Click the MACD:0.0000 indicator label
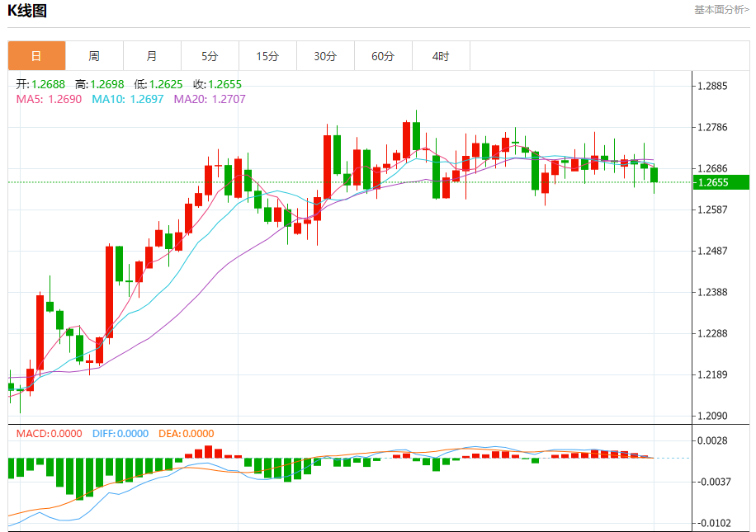This screenshot has height=532, width=756. coord(50,434)
